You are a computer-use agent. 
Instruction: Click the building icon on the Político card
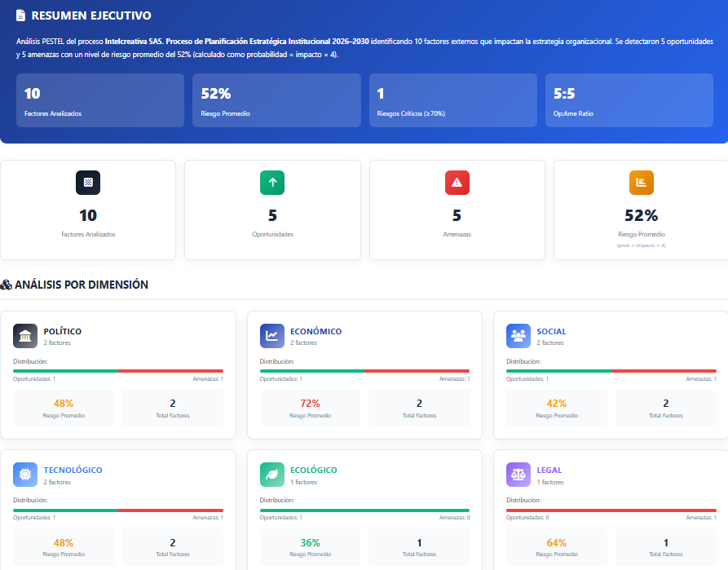tap(25, 335)
